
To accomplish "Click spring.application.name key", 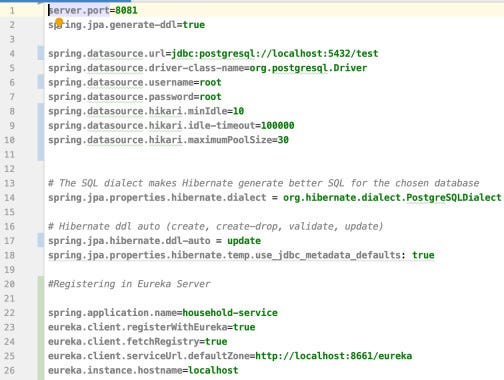I will pos(112,313).
